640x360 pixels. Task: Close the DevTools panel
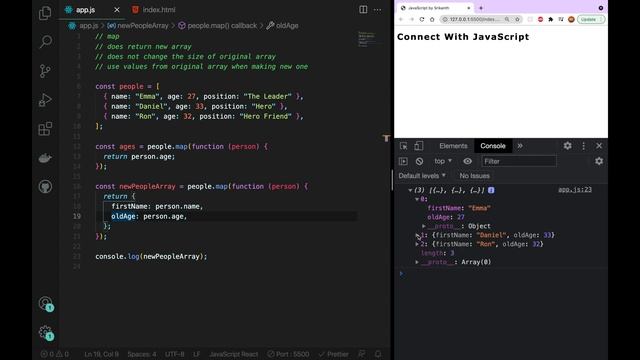599,146
